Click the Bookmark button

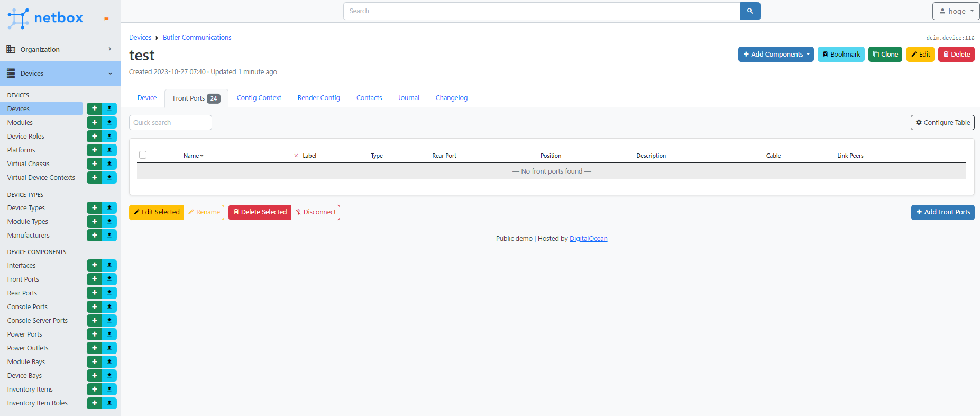pyautogui.click(x=841, y=54)
